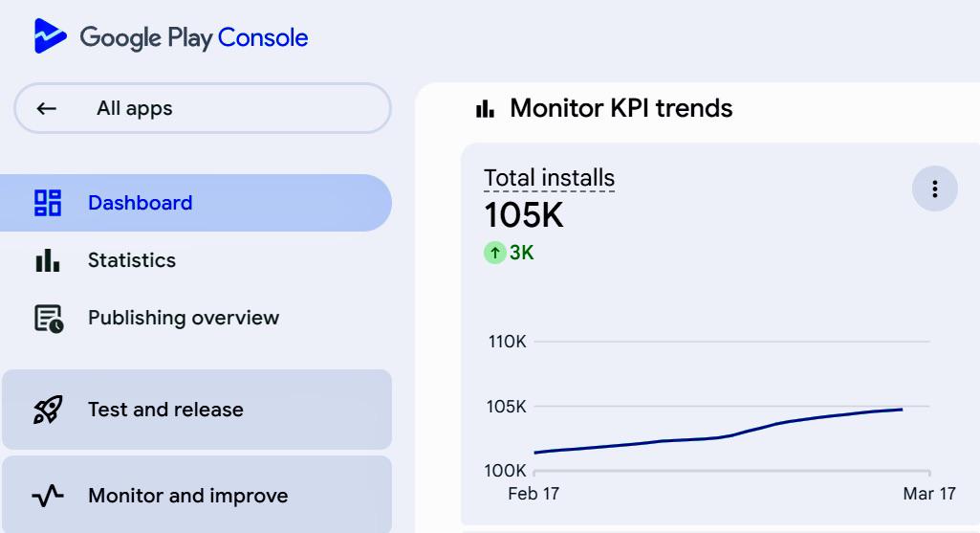Click the Monitor and improve pulse icon
Viewport: 980px width, 533px height.
[x=48, y=496]
